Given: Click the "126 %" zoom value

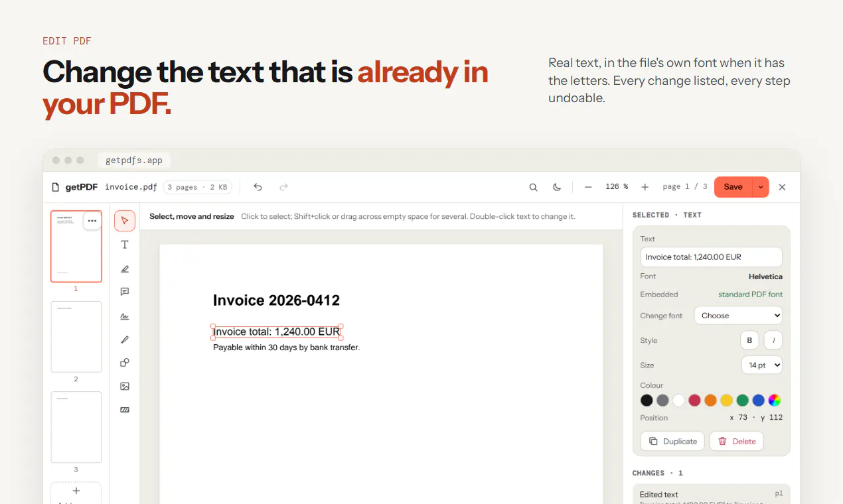Looking at the screenshot, I should tap(617, 187).
